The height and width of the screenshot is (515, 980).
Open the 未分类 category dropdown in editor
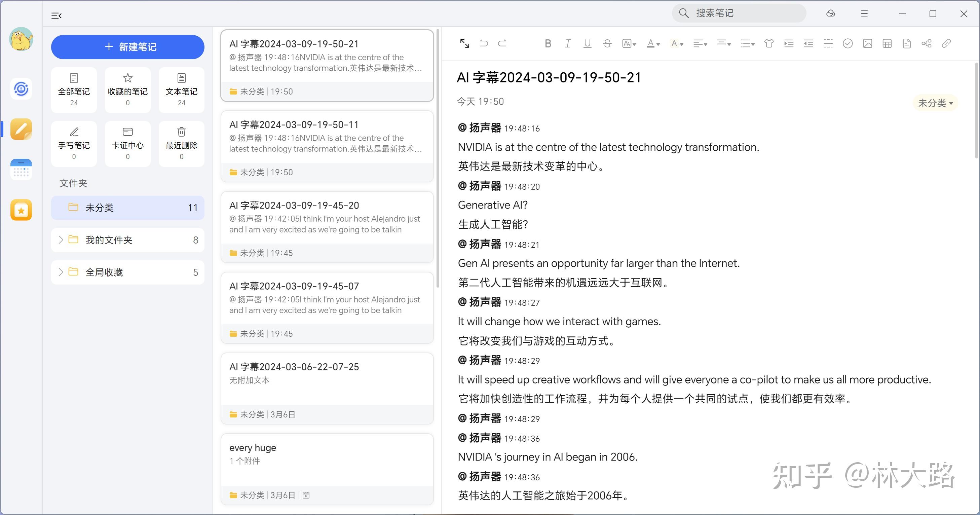coord(935,103)
